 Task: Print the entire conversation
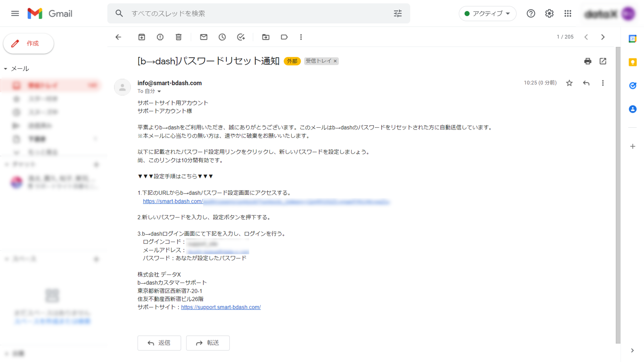[588, 61]
